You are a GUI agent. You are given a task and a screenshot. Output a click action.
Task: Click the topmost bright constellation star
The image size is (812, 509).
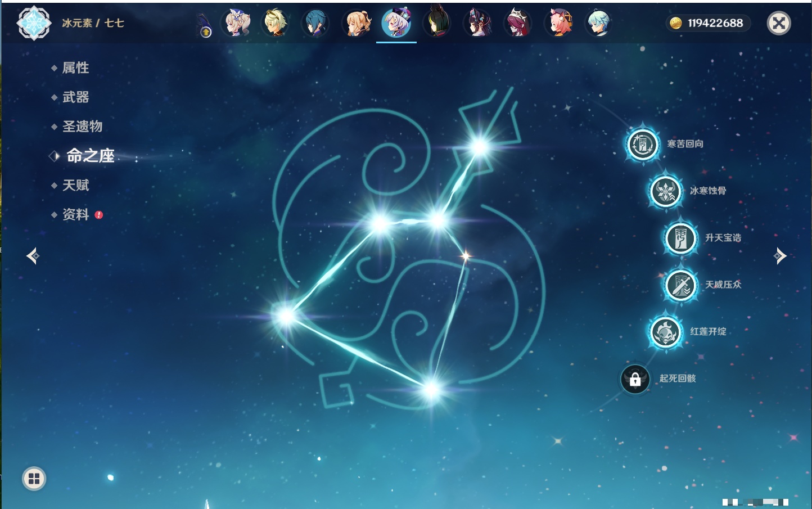(480, 147)
